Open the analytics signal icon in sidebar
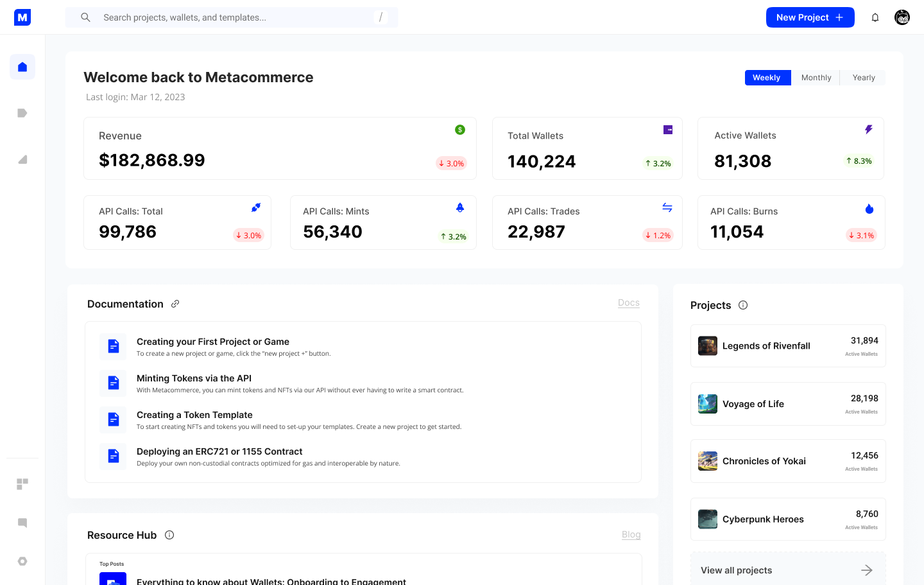The width and height of the screenshot is (924, 585). (x=22, y=159)
